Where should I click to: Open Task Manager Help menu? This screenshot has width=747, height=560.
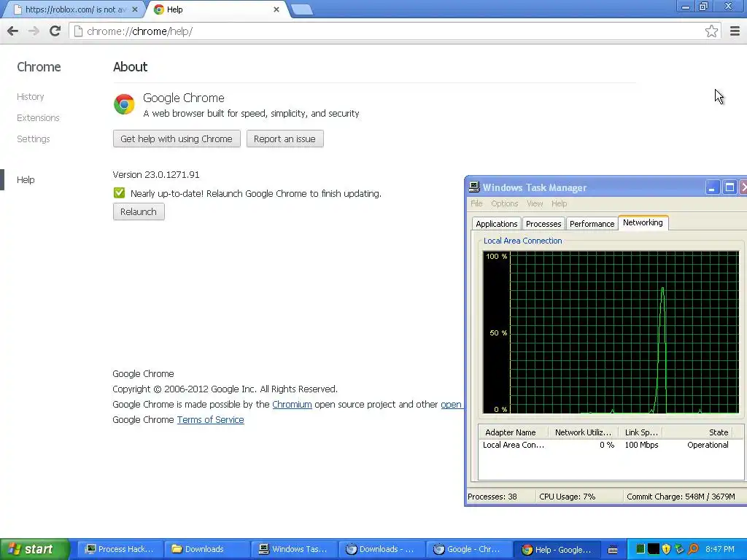tap(560, 203)
